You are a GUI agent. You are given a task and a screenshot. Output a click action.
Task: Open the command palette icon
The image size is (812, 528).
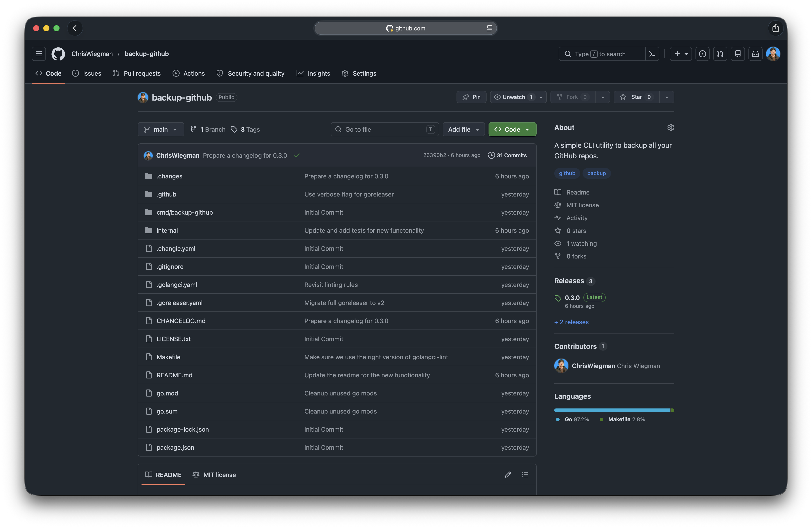(x=652, y=54)
